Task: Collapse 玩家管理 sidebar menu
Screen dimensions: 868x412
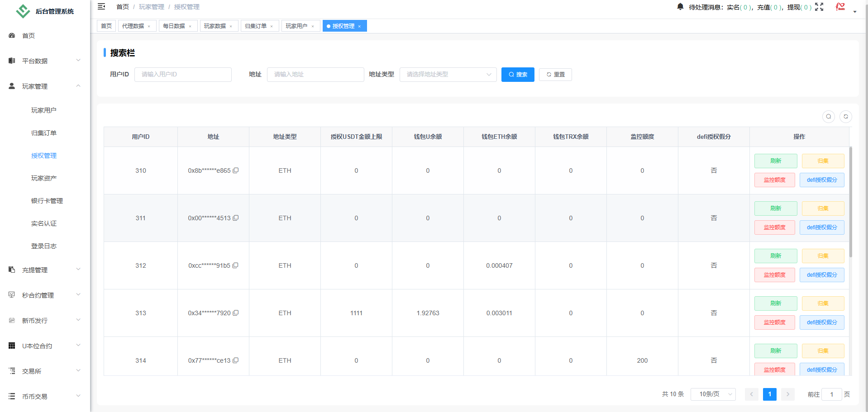Action: (45, 86)
